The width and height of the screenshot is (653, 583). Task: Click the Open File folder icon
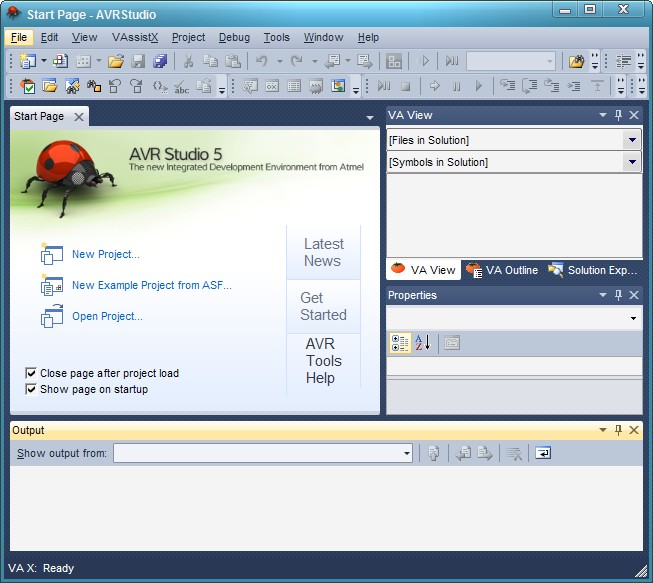pos(116,61)
